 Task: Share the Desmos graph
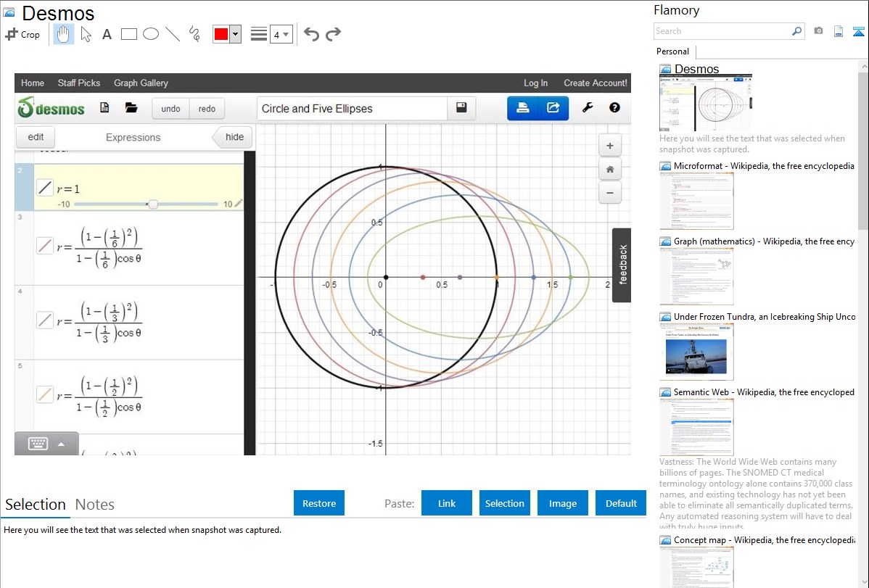(x=553, y=108)
